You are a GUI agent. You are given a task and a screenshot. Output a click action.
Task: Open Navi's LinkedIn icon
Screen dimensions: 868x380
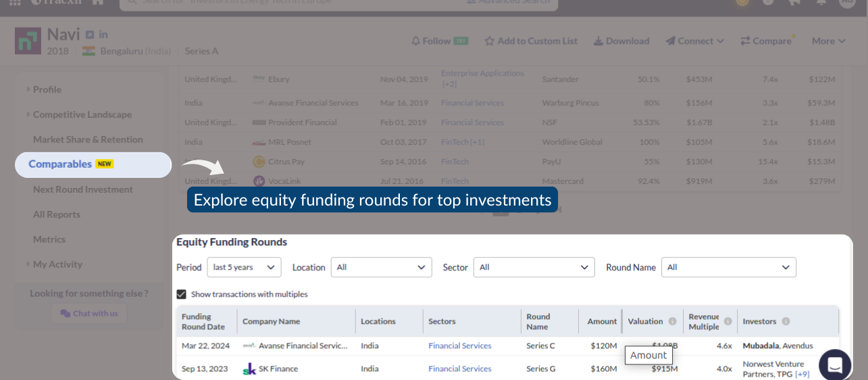coord(103,34)
